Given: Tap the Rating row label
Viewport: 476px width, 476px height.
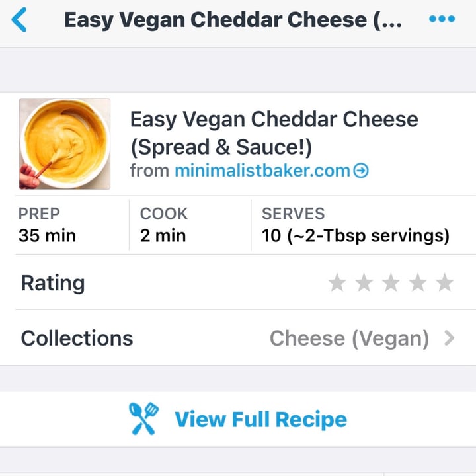Looking at the screenshot, I should pyautogui.click(x=53, y=283).
